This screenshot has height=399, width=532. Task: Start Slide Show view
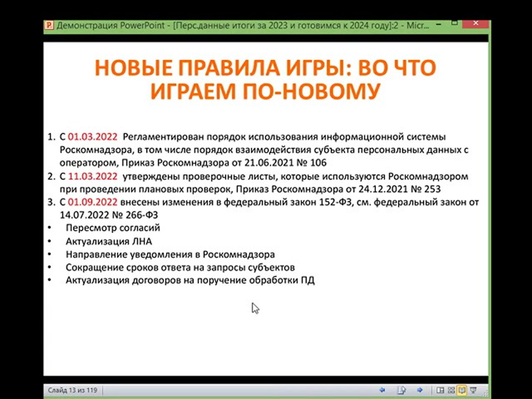[x=473, y=390]
